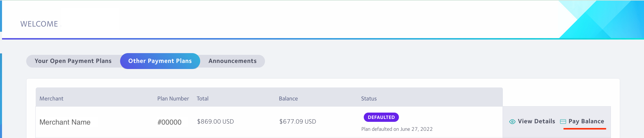The width and height of the screenshot is (644, 138).
Task: Click the Status column header
Action: pyautogui.click(x=369, y=98)
